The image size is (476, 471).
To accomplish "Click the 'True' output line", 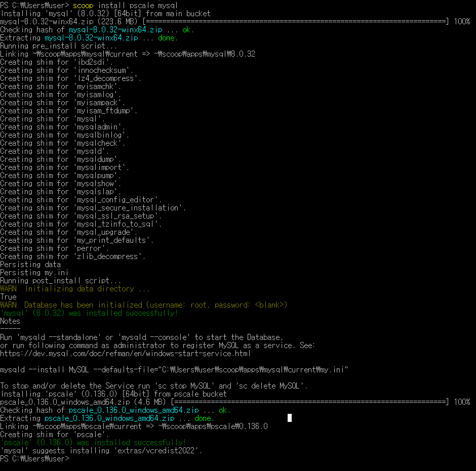I will click(8, 297).
